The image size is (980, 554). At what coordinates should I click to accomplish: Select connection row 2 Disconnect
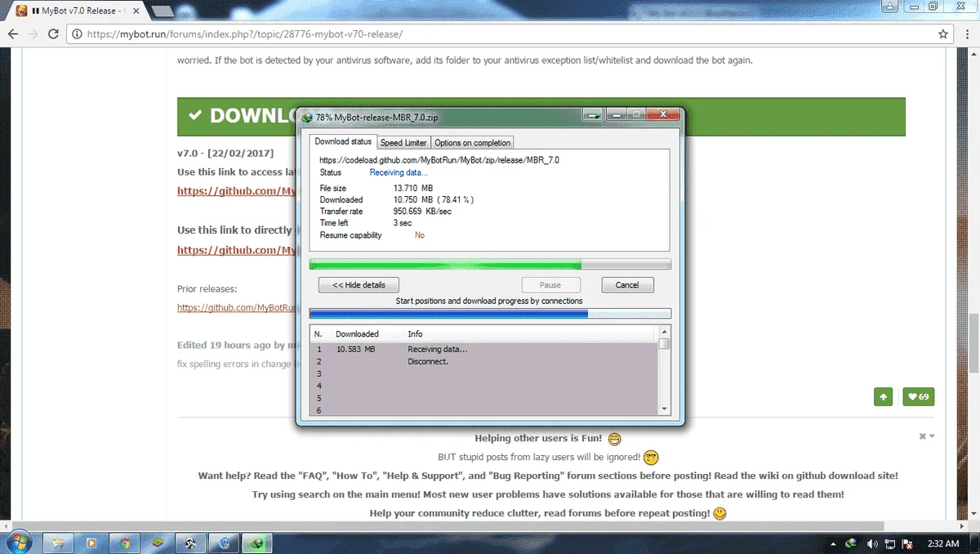tap(483, 361)
